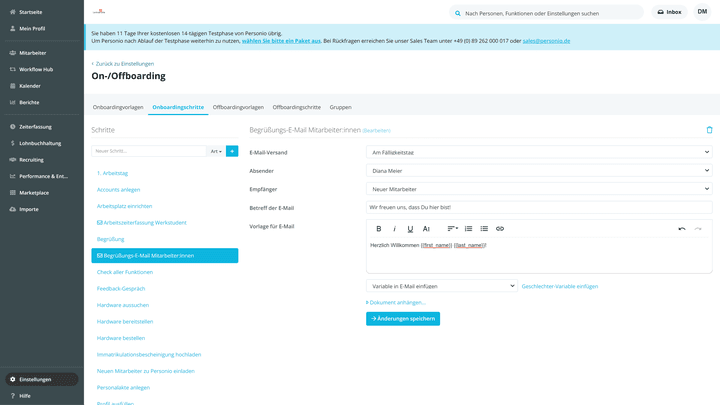720x405 pixels.
Task: Click Bearbeiten link next to step title
Action: point(377,130)
